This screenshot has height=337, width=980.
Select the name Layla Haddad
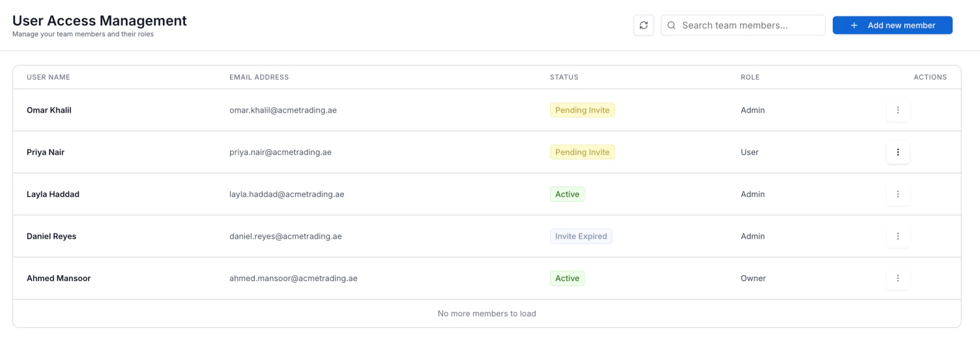click(x=53, y=194)
